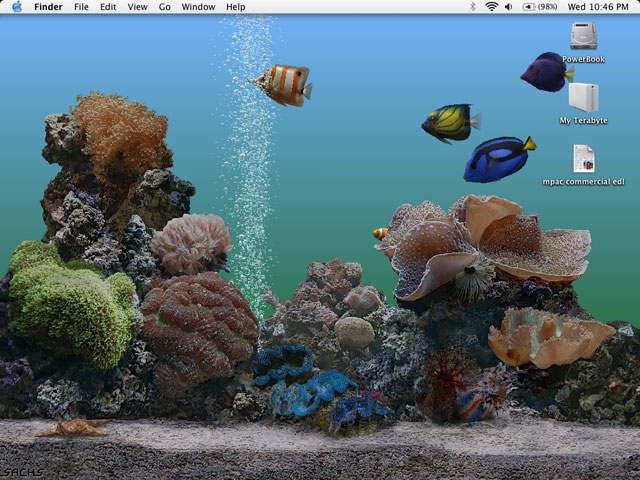Viewport: 640px width, 480px height.
Task: Select the mpac commercial edl document icon
Action: pos(584,158)
